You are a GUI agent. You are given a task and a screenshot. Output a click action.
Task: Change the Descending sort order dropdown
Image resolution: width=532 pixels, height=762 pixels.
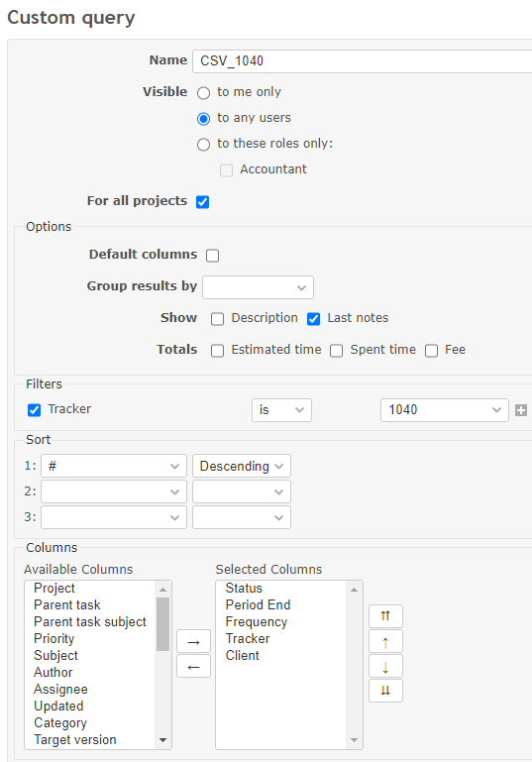[242, 466]
